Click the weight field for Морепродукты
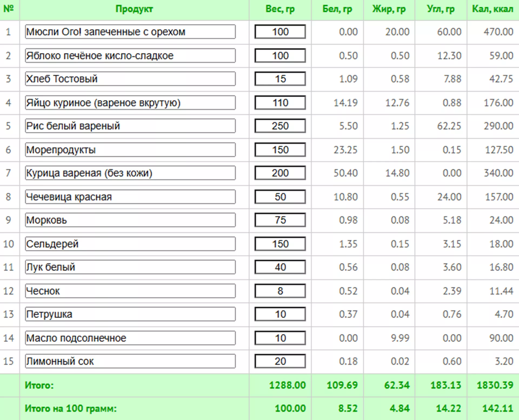 pos(280,150)
